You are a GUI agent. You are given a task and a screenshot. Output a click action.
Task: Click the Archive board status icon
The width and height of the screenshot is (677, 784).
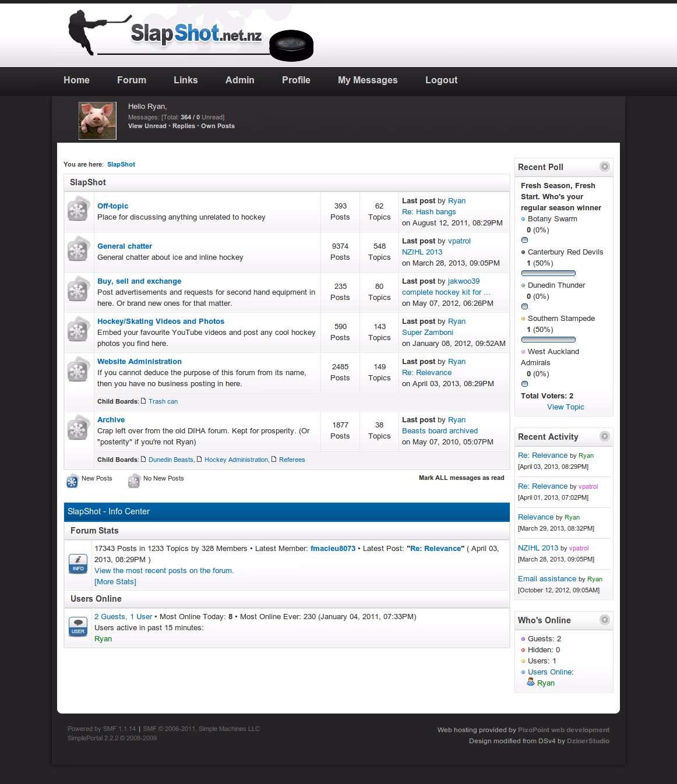(78, 429)
